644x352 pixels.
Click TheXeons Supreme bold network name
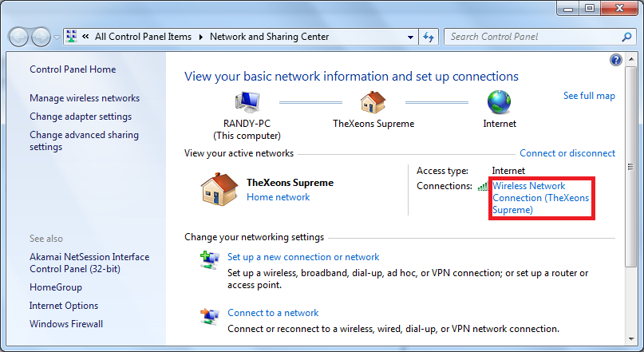(290, 183)
